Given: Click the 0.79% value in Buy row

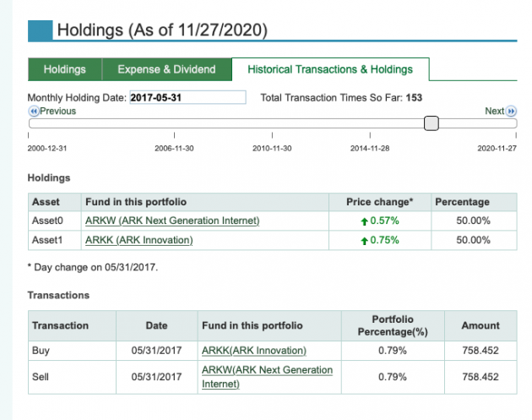Looking at the screenshot, I should pos(393,351).
